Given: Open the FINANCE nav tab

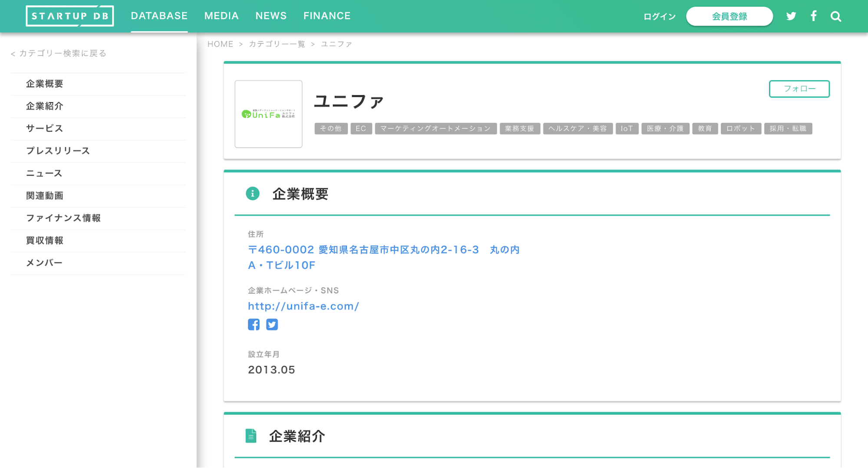Looking at the screenshot, I should pyautogui.click(x=327, y=16).
